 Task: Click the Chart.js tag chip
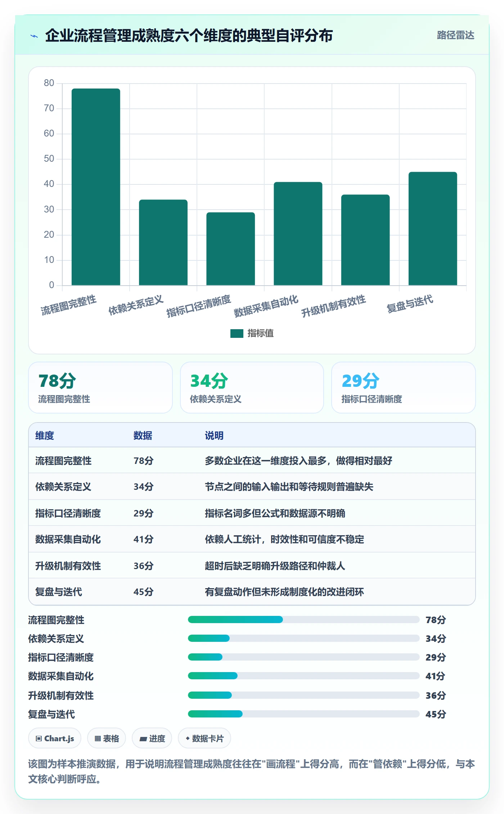coord(55,738)
